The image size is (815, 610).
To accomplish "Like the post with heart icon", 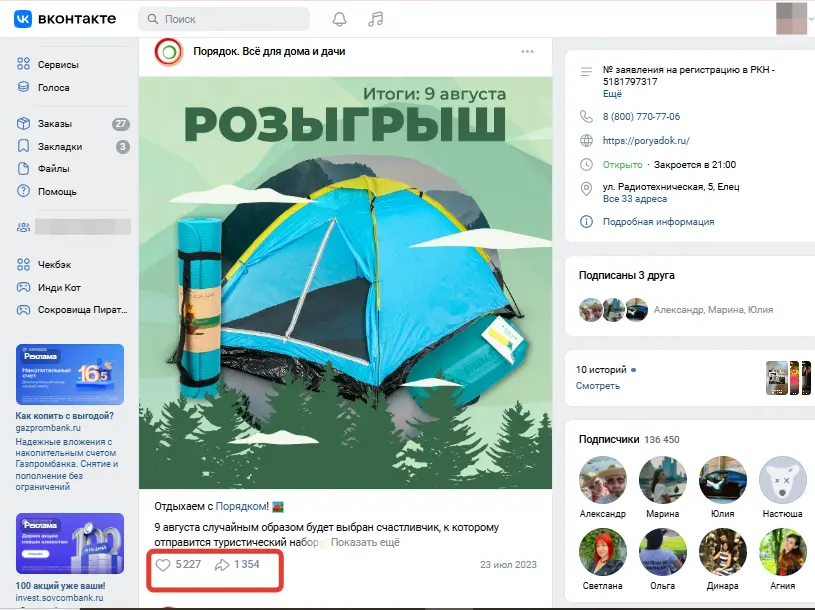I will (x=164, y=565).
